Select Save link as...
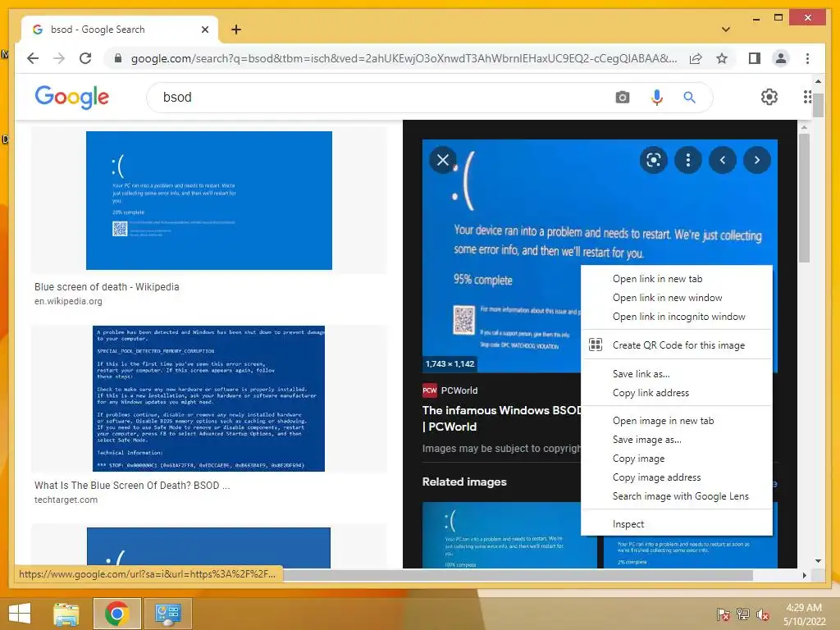 [676, 374]
